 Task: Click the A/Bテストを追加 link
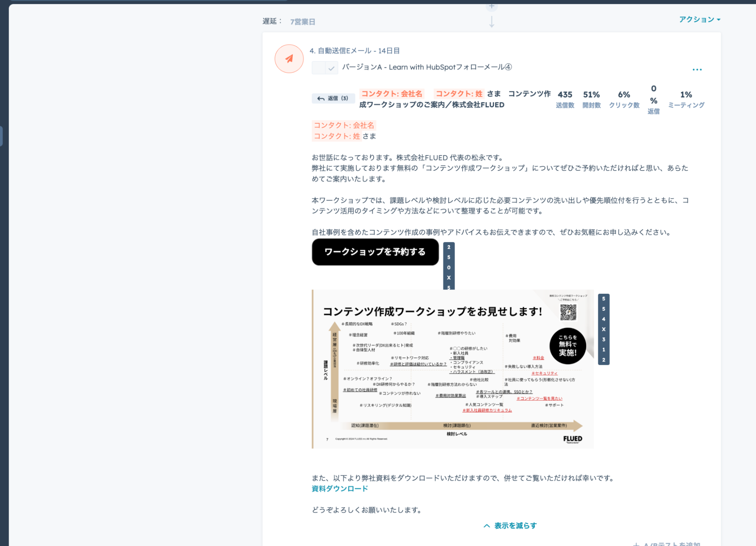668,544
